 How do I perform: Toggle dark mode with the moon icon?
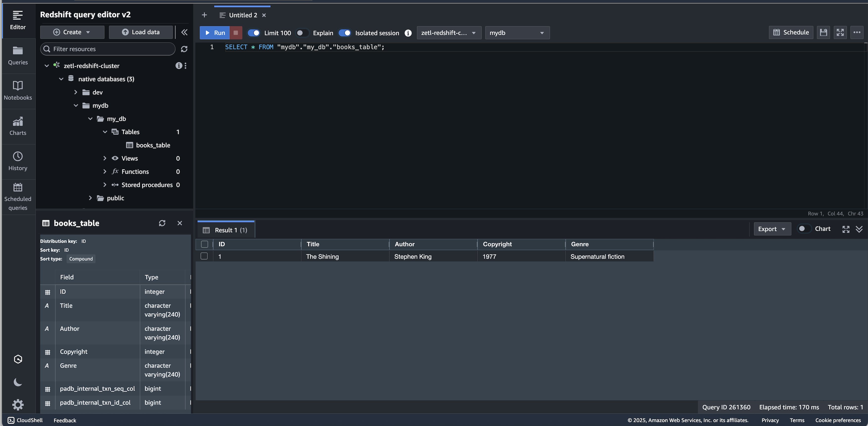coord(18,382)
